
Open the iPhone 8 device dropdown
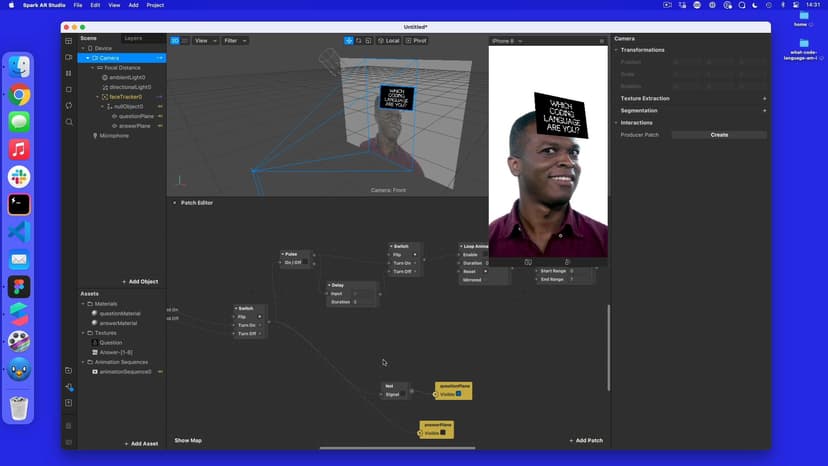point(507,41)
